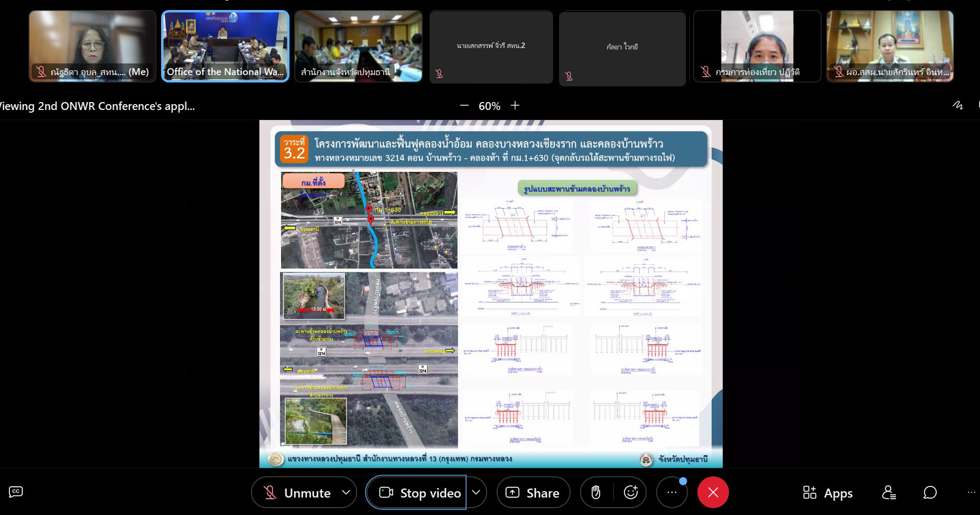Select participant tile นายเสกสรรพ์ จิ๋วรี สทน.2
The image size is (980, 515).
coord(491,48)
